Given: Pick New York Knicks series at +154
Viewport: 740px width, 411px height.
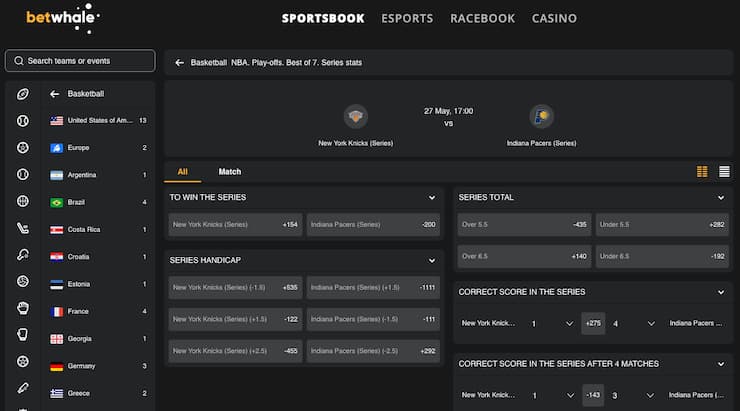Looking at the screenshot, I should 236,225.
